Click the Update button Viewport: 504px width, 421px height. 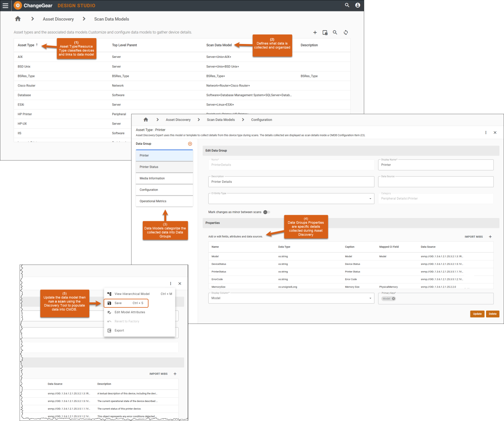(477, 314)
